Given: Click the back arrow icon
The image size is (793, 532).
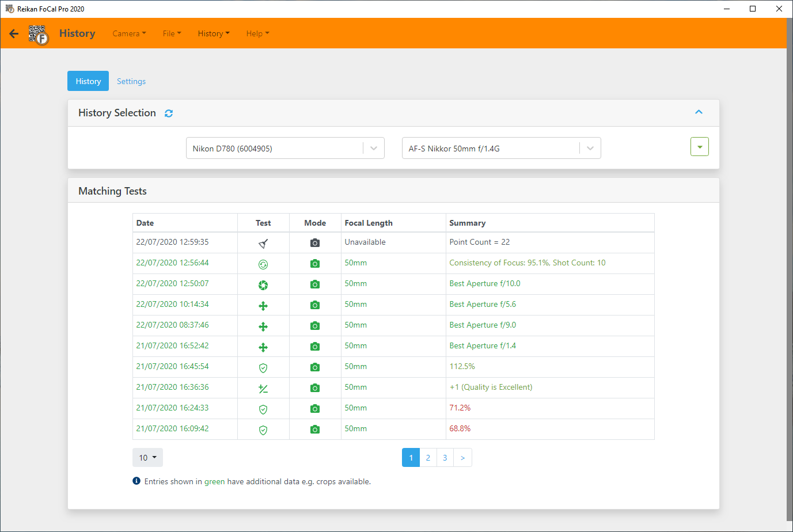Looking at the screenshot, I should point(14,33).
